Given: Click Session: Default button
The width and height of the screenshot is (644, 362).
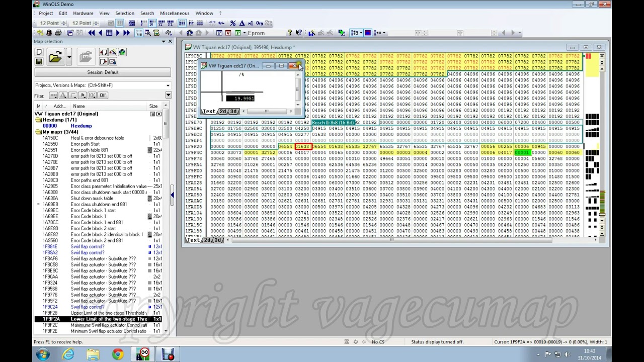Looking at the screenshot, I should tap(103, 72).
